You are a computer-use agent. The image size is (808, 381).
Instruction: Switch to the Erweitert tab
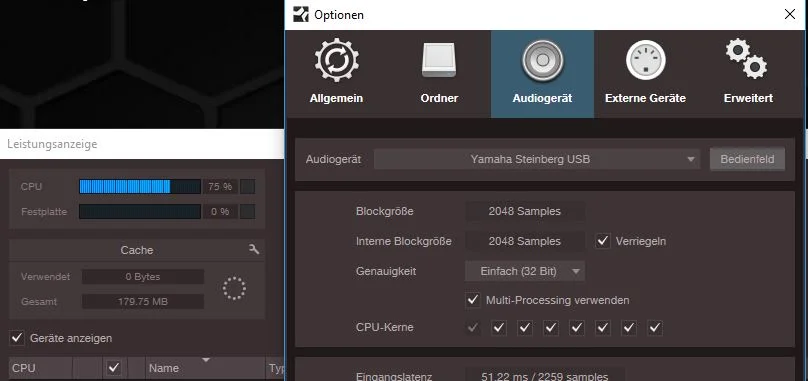(x=748, y=74)
